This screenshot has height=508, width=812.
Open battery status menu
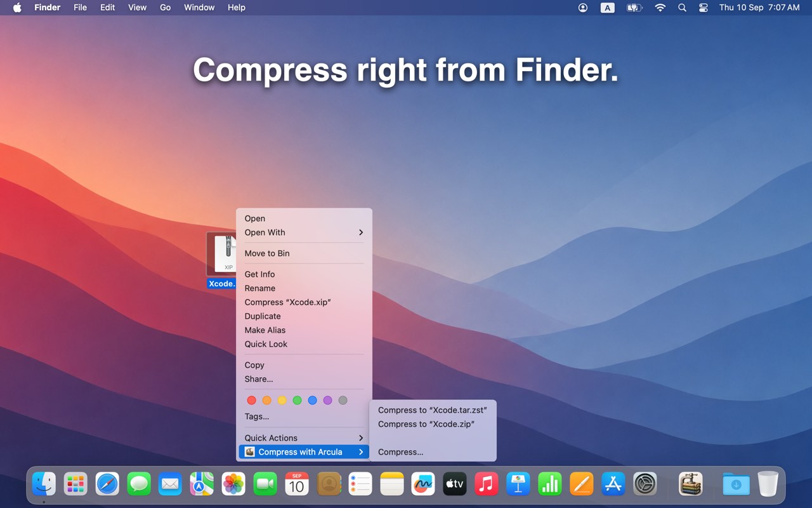tap(634, 8)
